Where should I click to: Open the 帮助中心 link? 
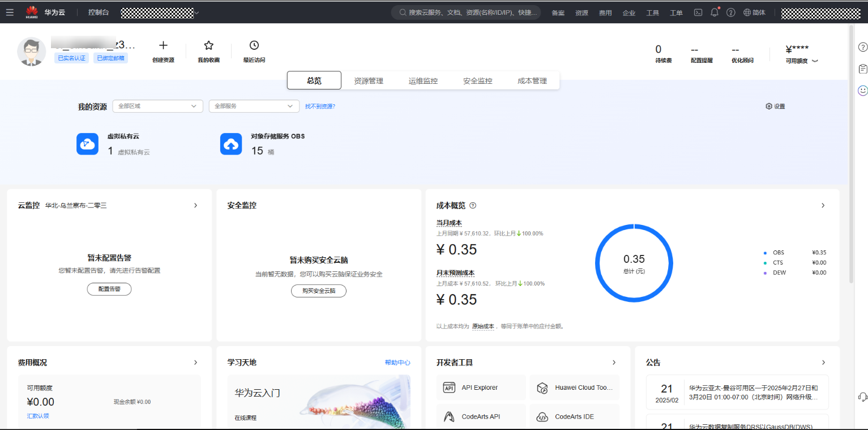(397, 363)
